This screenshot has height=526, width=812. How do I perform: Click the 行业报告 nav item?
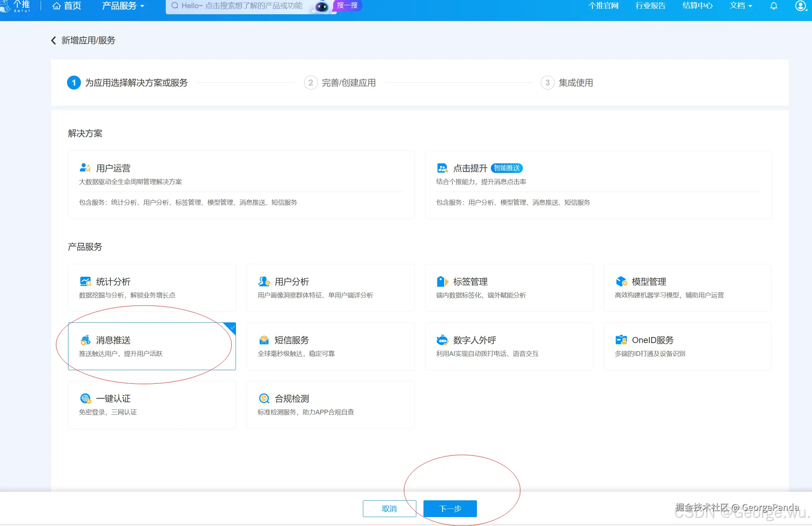[x=650, y=6]
